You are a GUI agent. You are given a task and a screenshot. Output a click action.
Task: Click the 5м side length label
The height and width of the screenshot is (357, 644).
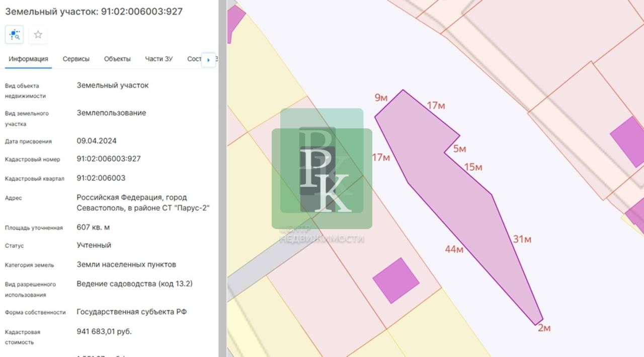coord(460,149)
